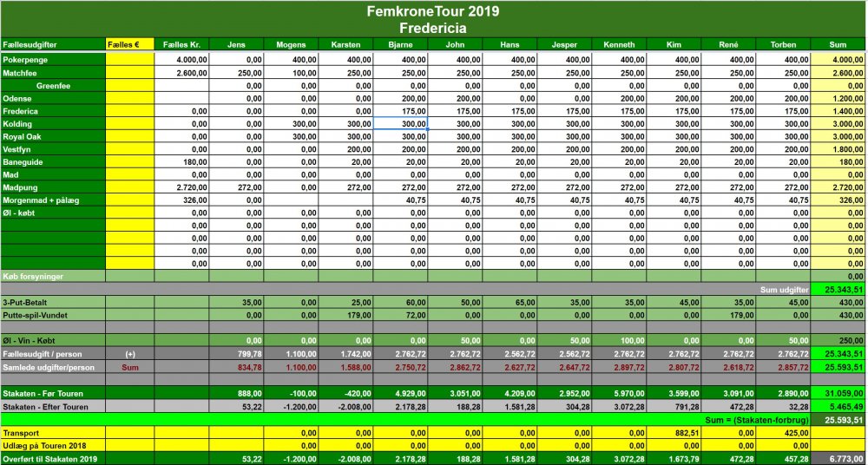The width and height of the screenshot is (868, 465).
Task: Select Transport value 882,51 for Kim
Action: 674,432
